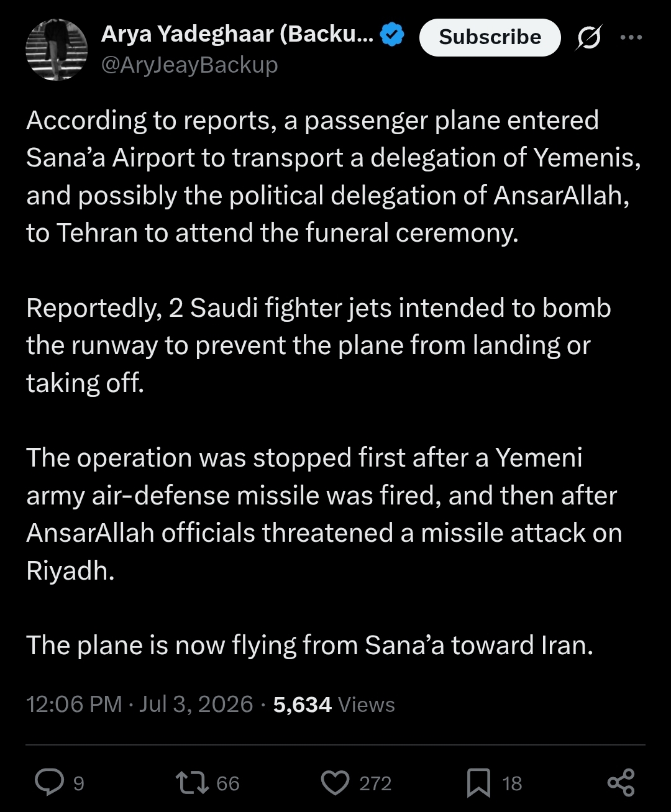Image resolution: width=671 pixels, height=812 pixels.
Task: Click the blue verified badge
Action: (x=392, y=34)
